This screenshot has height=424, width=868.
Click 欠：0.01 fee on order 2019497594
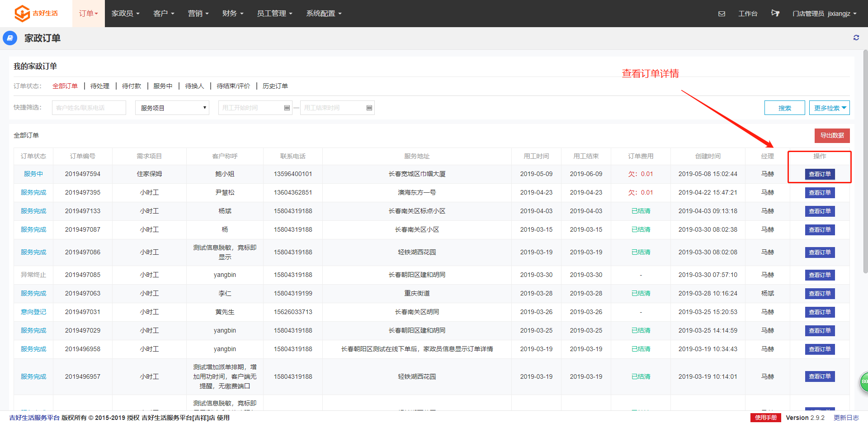click(641, 174)
